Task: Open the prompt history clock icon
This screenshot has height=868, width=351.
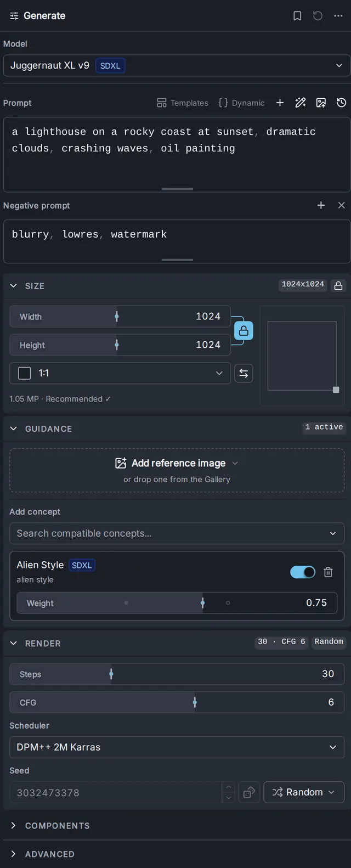Action: pyautogui.click(x=342, y=103)
